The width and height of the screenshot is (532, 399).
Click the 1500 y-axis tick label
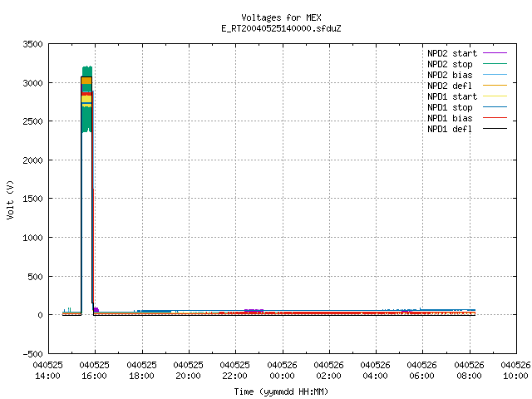coord(33,199)
